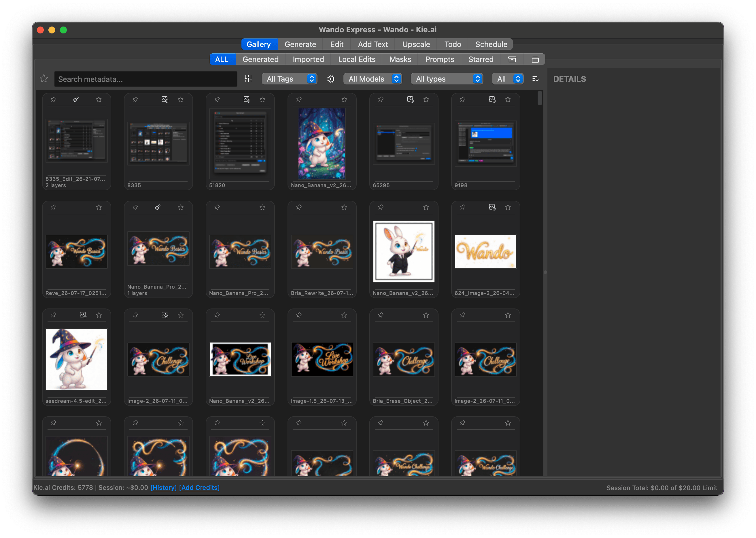The image size is (756, 538).
Task: Pin the Image-1.5_26-07-13 card
Action: (299, 315)
